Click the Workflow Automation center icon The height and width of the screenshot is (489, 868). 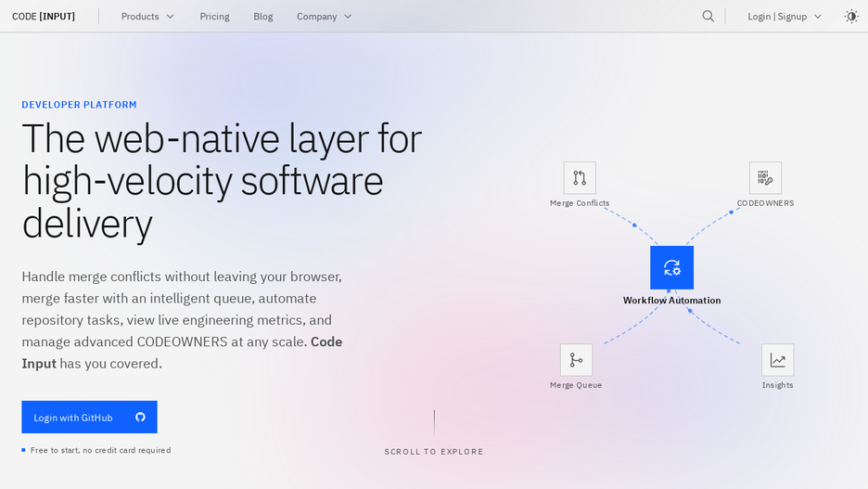672,267
